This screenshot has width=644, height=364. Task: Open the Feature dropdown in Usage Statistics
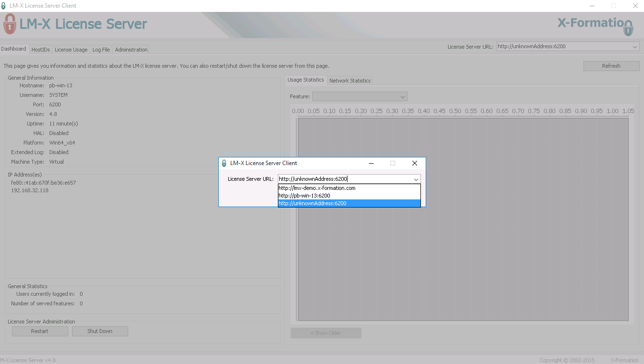click(360, 97)
